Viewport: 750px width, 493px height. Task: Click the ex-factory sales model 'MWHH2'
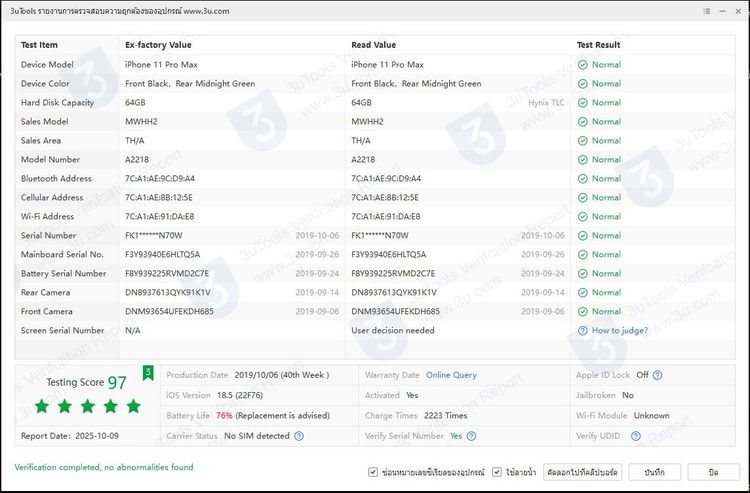click(141, 121)
